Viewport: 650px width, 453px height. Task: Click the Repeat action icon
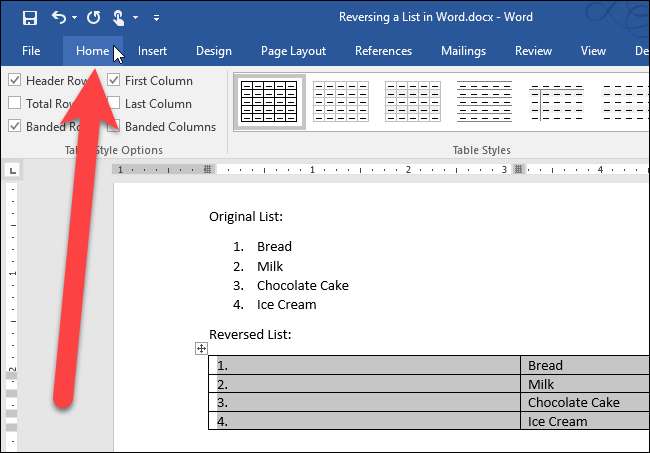[93, 17]
